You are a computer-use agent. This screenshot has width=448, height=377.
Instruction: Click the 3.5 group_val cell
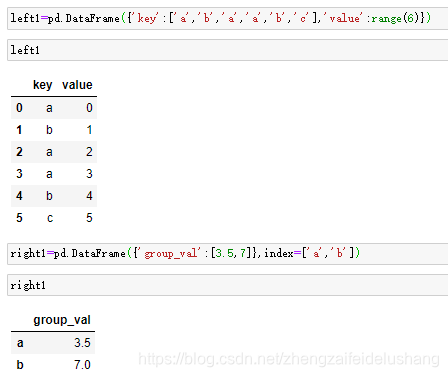click(x=82, y=343)
